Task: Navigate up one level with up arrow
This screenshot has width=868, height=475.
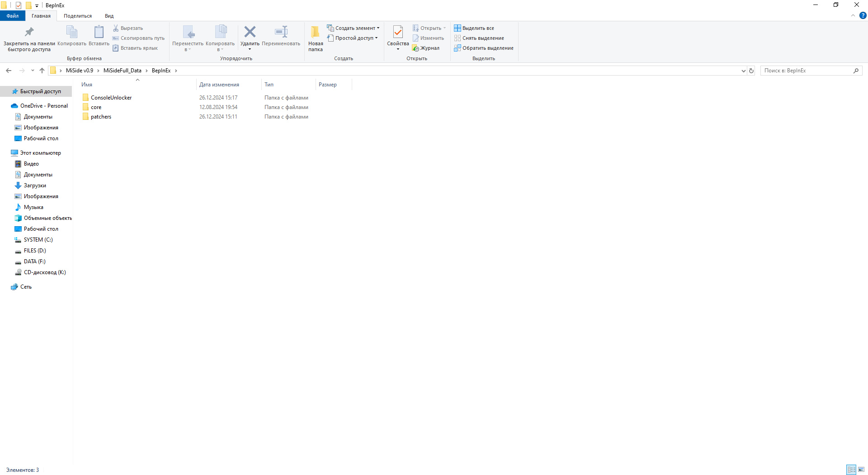Action: click(x=42, y=71)
